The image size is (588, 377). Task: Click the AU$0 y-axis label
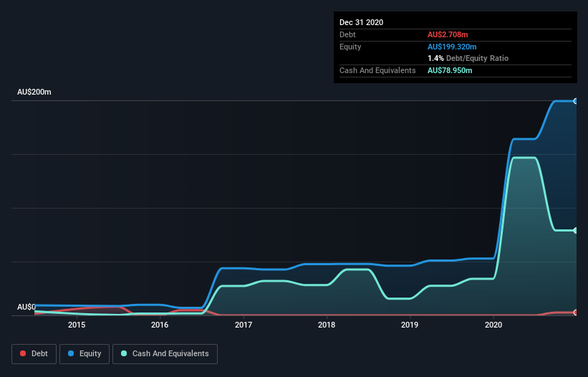(26, 307)
